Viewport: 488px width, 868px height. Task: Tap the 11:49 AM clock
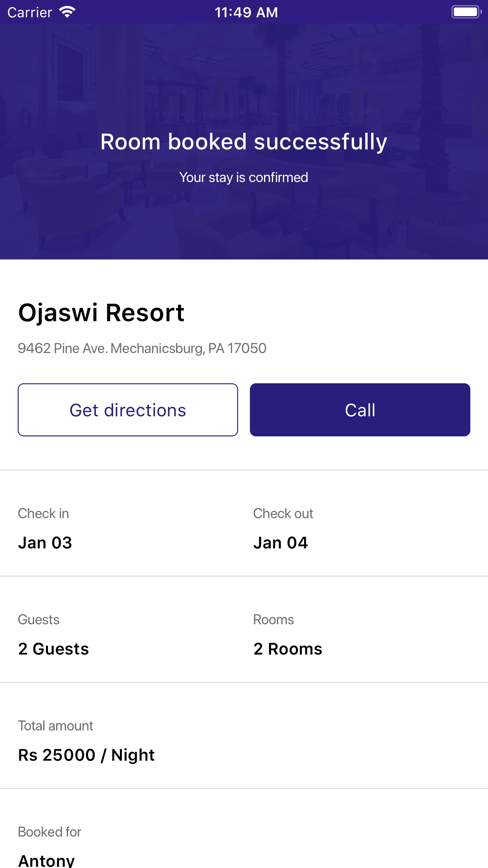point(246,13)
